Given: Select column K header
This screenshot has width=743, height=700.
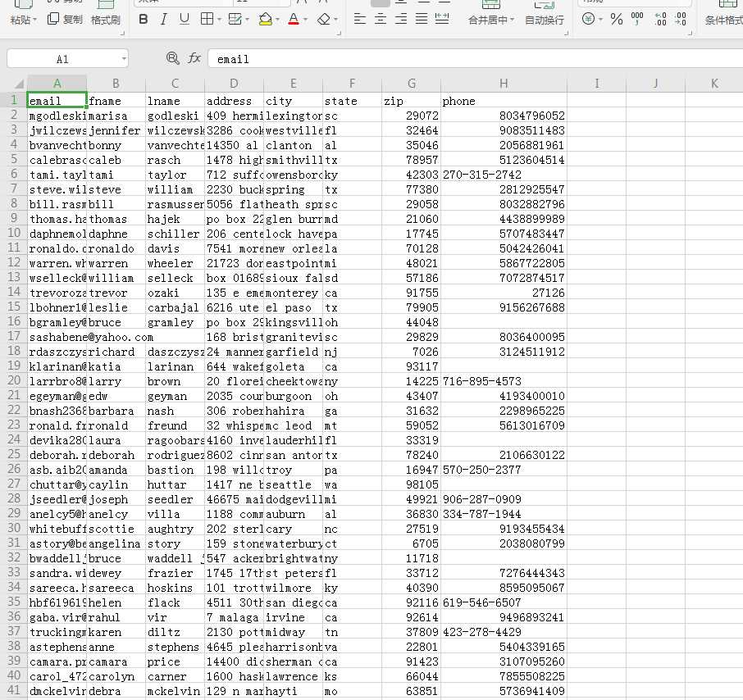Looking at the screenshot, I should pyautogui.click(x=714, y=84).
